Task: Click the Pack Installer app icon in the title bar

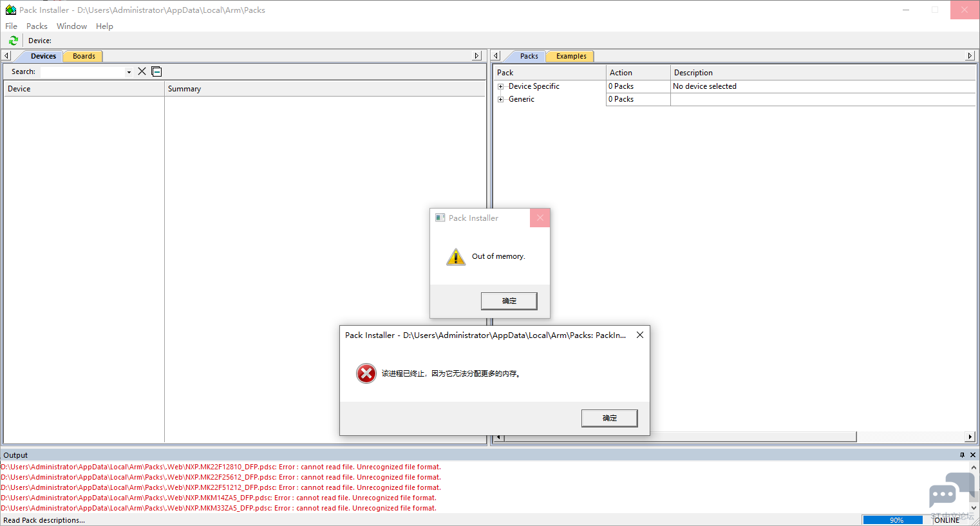Action: click(x=11, y=10)
